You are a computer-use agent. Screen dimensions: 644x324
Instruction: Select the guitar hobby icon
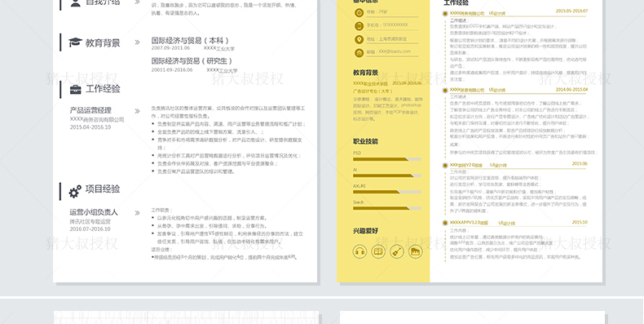tap(397, 251)
